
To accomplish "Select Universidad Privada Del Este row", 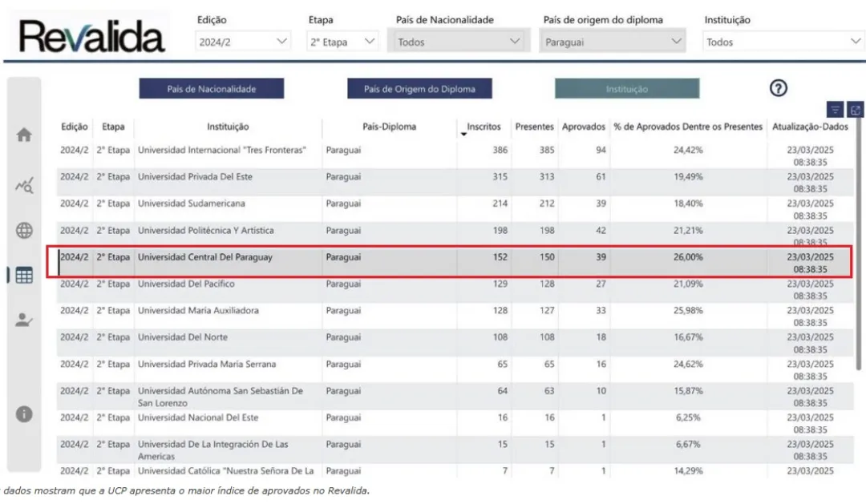I will [x=455, y=182].
